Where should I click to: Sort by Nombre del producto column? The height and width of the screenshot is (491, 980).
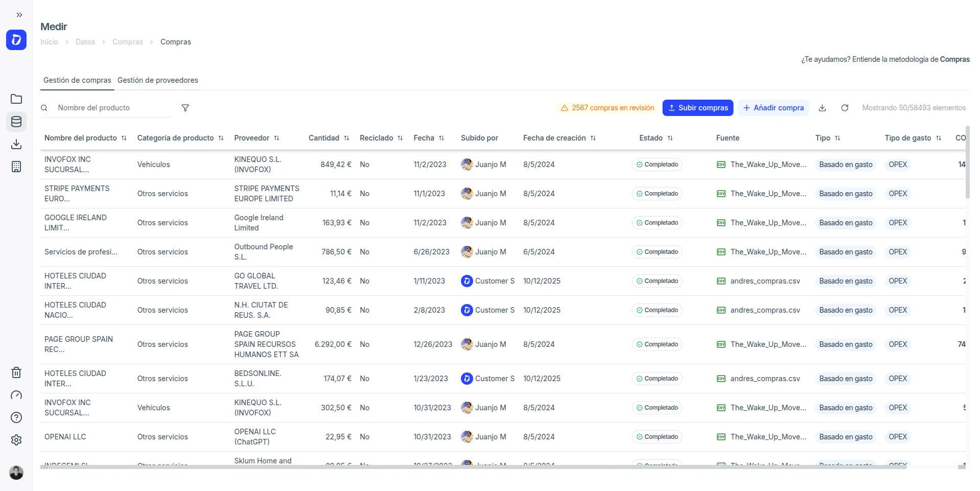tap(124, 138)
